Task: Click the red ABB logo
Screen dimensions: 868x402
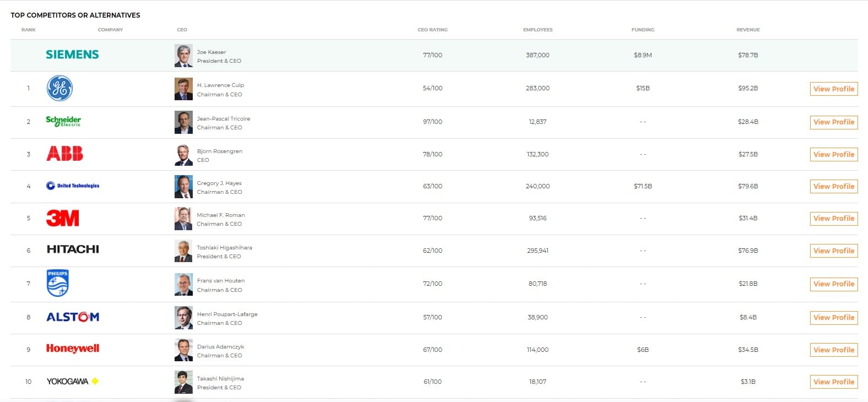Action: 64,154
